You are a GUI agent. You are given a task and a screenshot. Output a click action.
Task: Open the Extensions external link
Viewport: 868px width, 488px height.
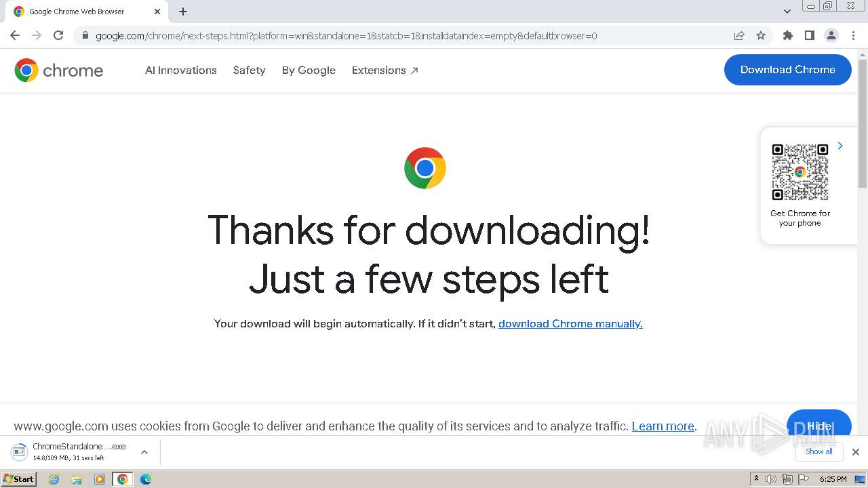click(x=385, y=70)
